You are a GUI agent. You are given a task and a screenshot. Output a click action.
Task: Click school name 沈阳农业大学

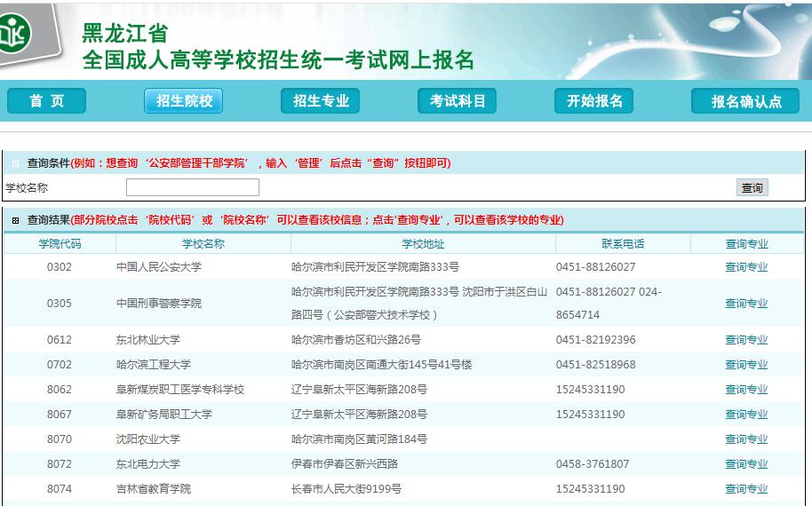click(148, 439)
